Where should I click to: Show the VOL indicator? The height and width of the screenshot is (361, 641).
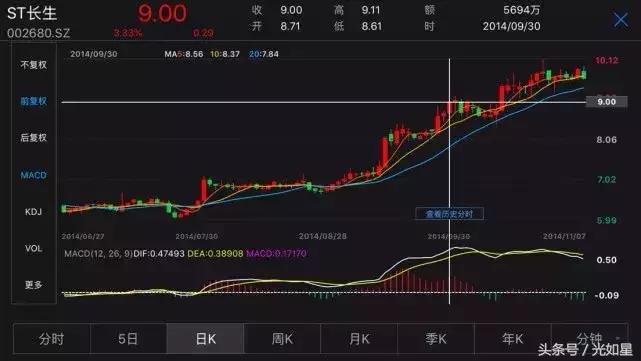tap(34, 249)
